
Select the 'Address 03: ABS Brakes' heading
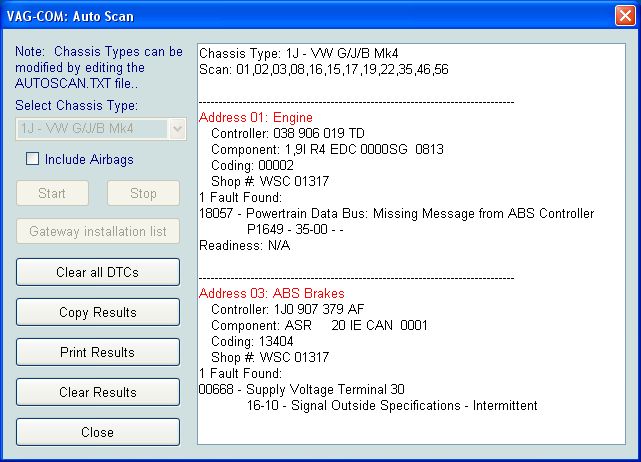271,294
